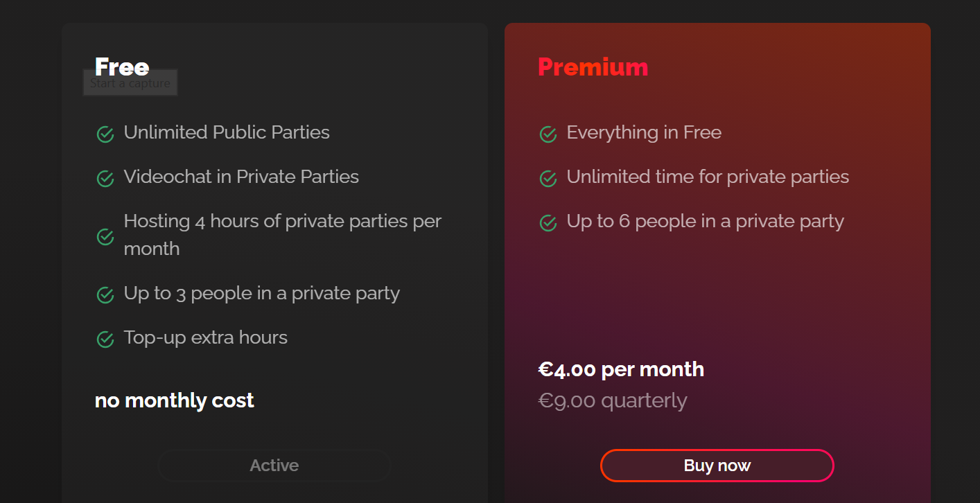This screenshot has width=980, height=503.
Task: Click checkmark next to Unlimited time for private parties
Action: click(548, 179)
